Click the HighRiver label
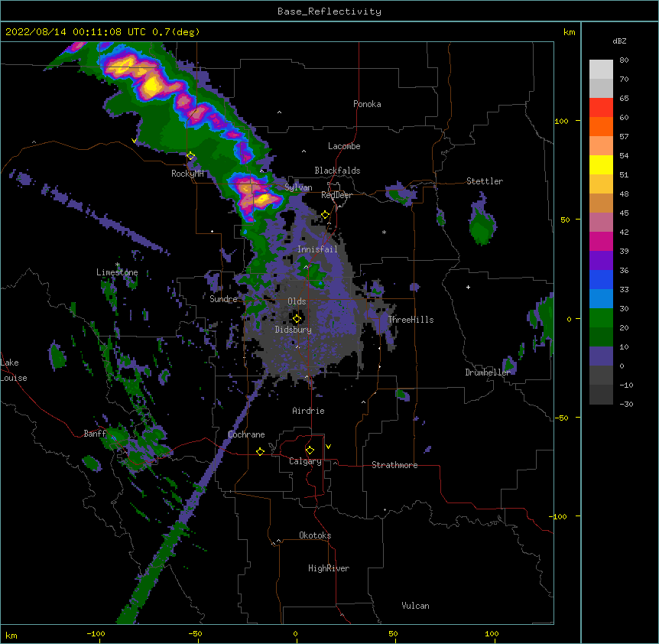 [x=329, y=568]
